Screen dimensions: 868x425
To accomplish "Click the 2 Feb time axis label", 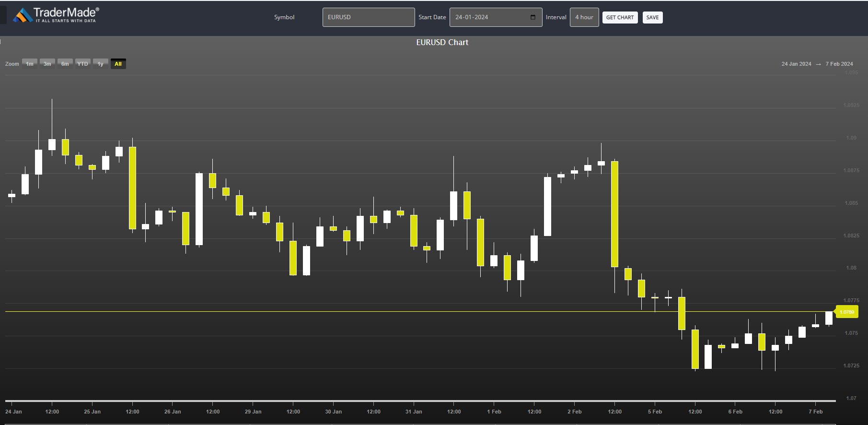I will coord(575,412).
